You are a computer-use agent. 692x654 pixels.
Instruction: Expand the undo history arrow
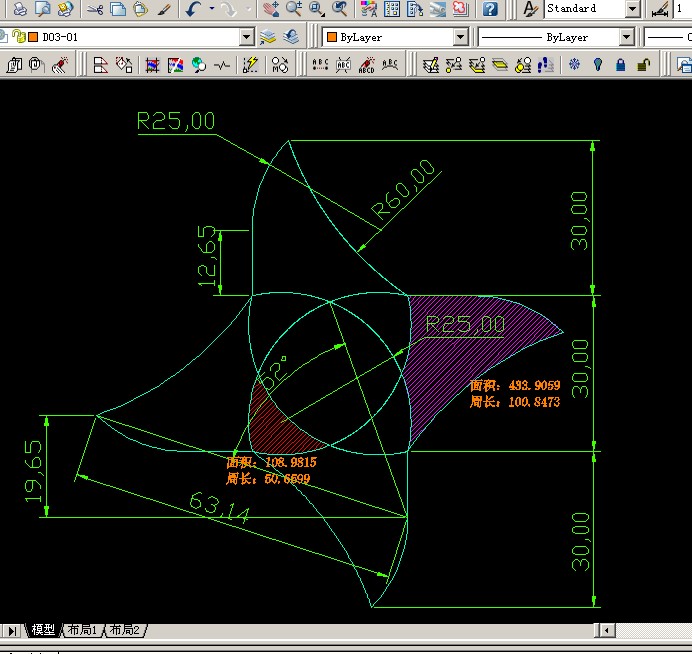[x=212, y=9]
